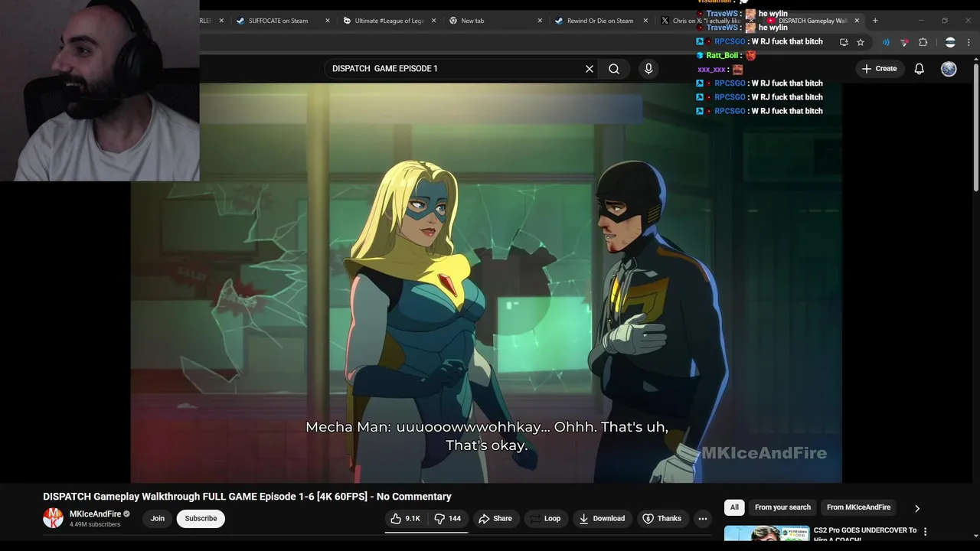Open the browser extensions puzzle icon

click(x=923, y=43)
